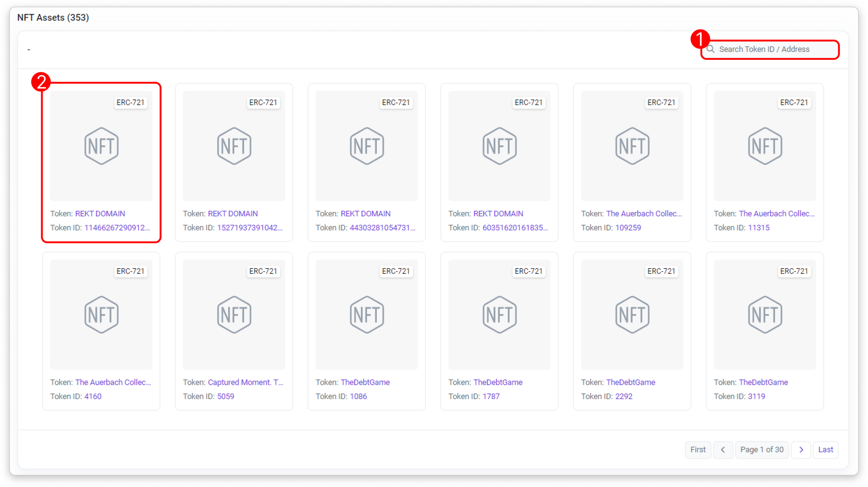The width and height of the screenshot is (868, 487).
Task: Click the search magnifier icon
Action: (710, 49)
